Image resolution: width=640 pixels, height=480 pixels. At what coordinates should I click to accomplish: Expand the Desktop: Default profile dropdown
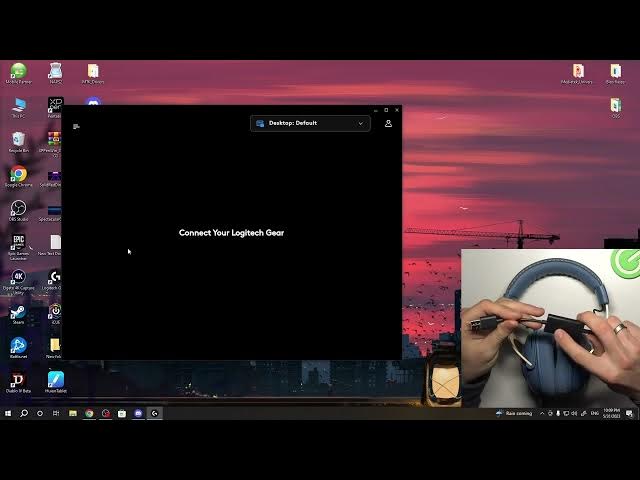click(x=310, y=123)
